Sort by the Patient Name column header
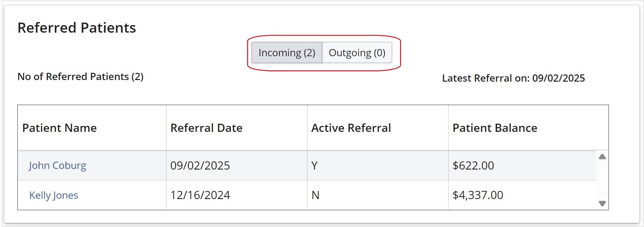The height and width of the screenshot is (227, 644). 60,128
